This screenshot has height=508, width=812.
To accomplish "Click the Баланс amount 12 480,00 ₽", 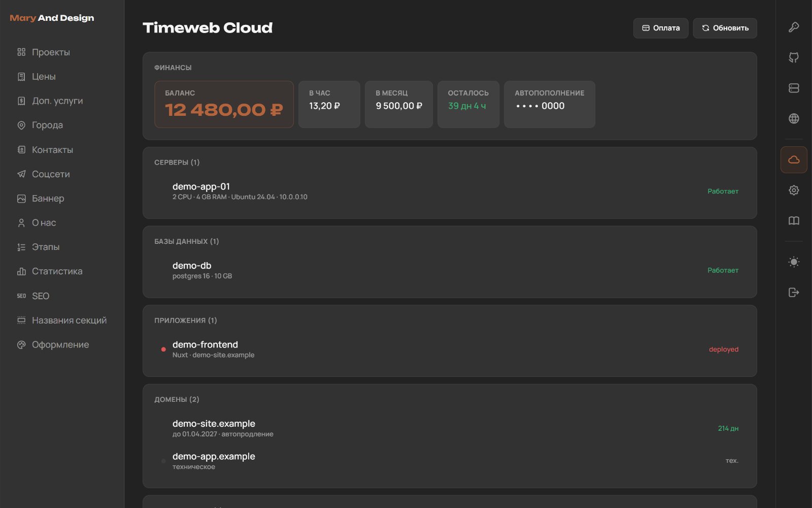I will [x=224, y=110].
